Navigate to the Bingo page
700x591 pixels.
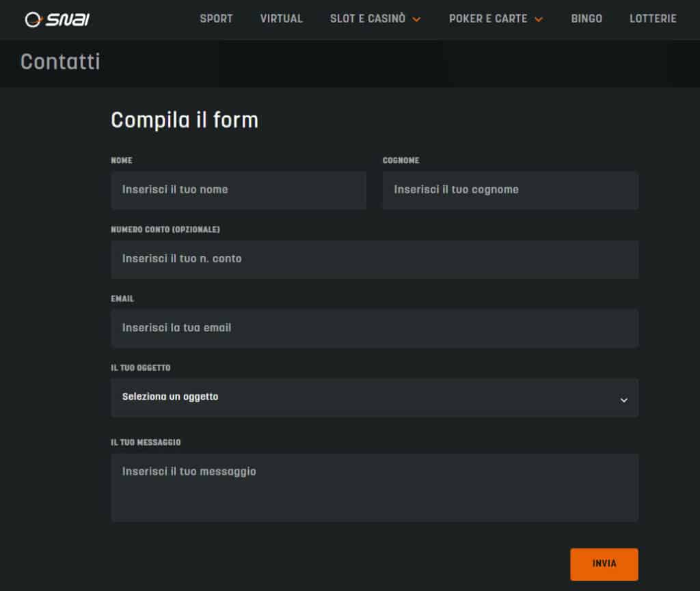[587, 19]
